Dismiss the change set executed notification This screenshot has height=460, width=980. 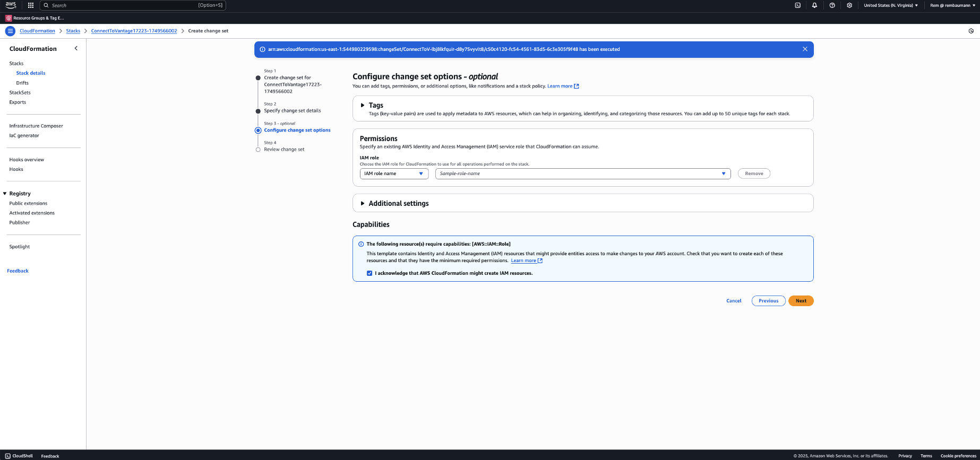click(x=805, y=49)
